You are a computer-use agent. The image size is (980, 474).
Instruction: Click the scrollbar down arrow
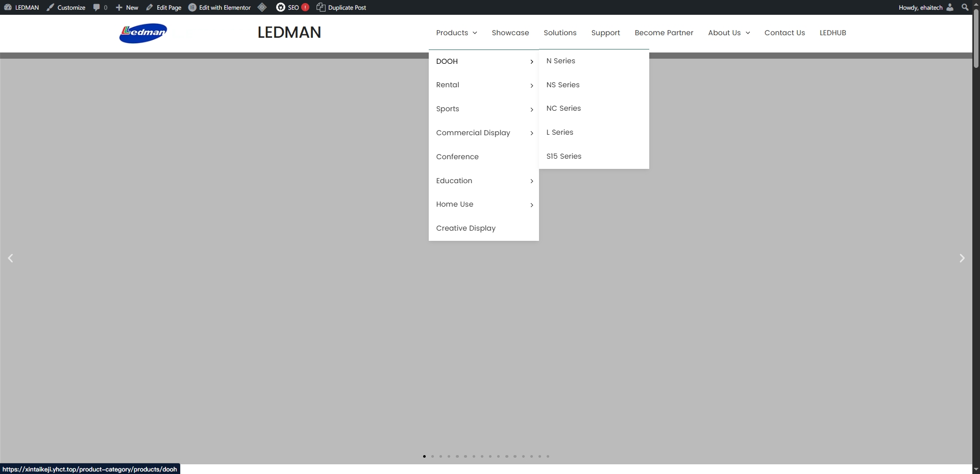click(x=976, y=469)
